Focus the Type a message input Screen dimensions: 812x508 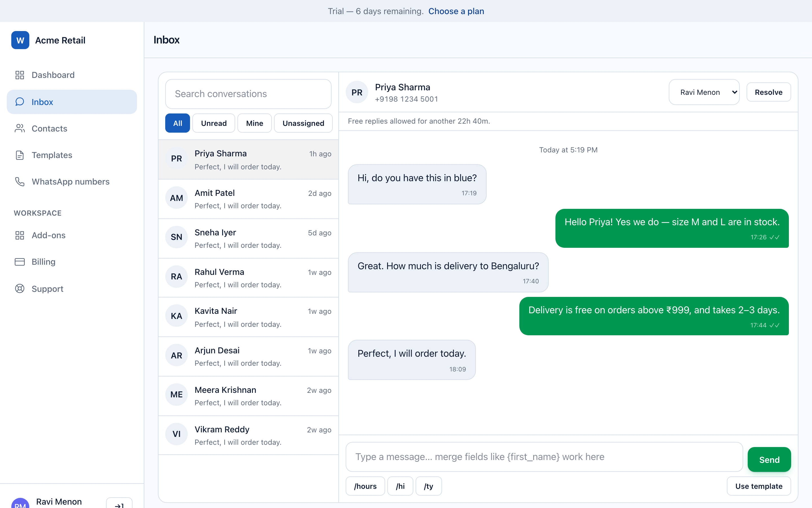(544, 457)
